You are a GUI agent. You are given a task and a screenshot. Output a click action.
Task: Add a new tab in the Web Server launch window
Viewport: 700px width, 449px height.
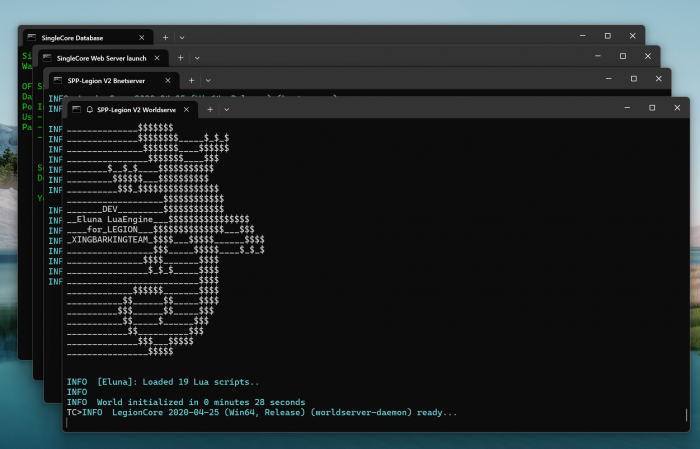pyautogui.click(x=179, y=58)
